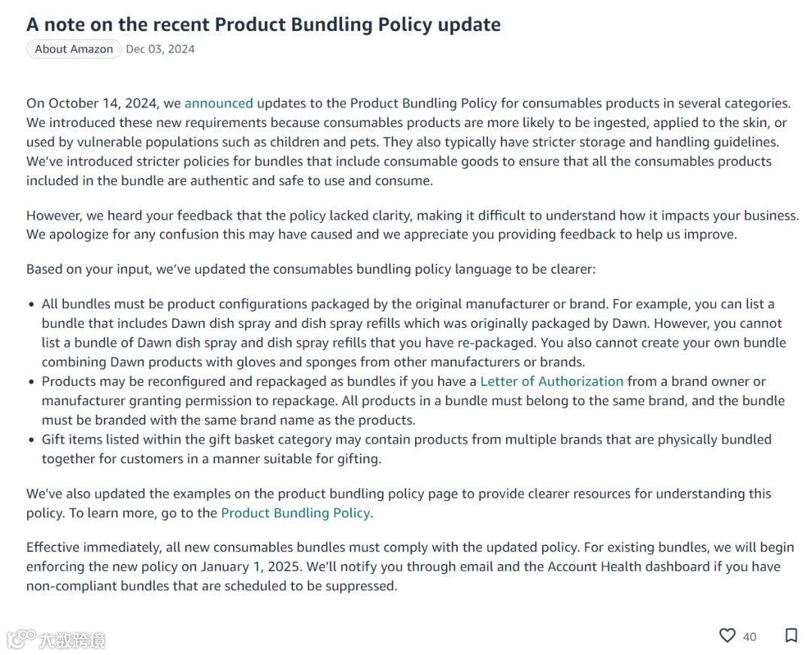Click the paragraph starting "We've also updated the examples"
The image size is (812, 655).
click(398, 503)
